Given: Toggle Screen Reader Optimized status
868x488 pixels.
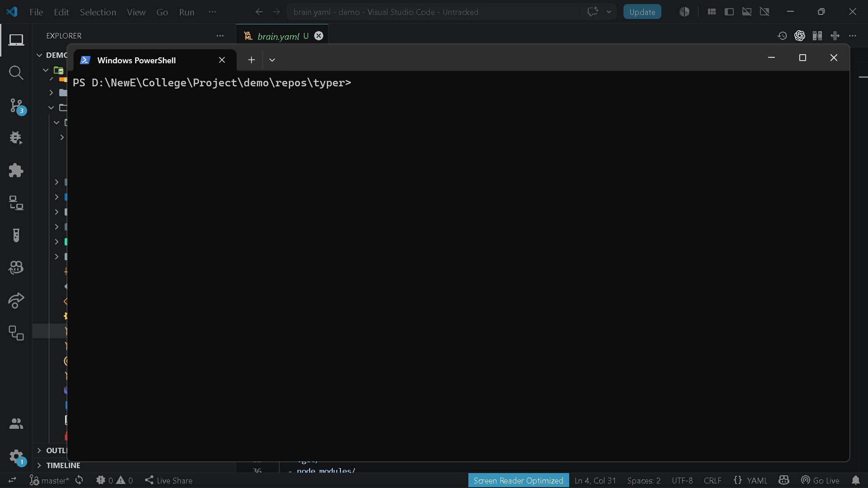Looking at the screenshot, I should [518, 480].
